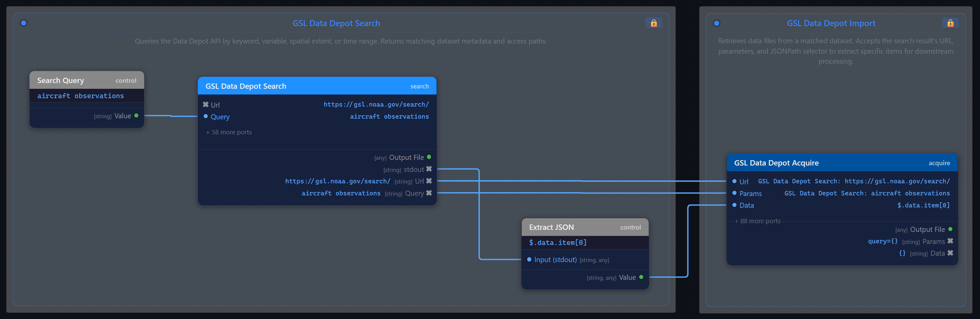Viewport: 980px width, 319px height.
Task: Click the Extract JSON Input (stdout) port
Action: pyautogui.click(x=529, y=259)
